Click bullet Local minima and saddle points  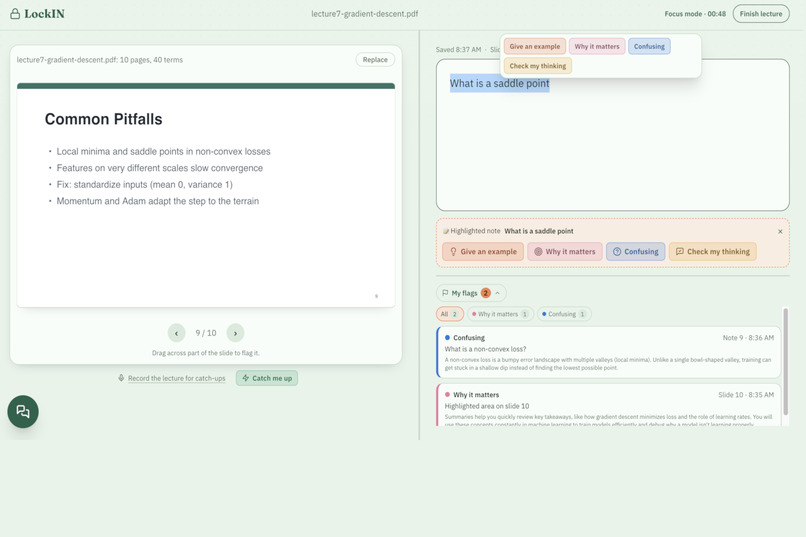[x=163, y=152]
